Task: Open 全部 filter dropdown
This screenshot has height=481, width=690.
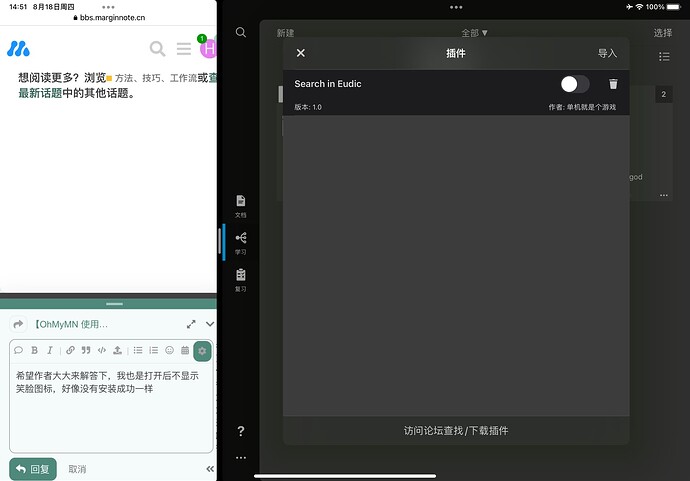Action: [474, 33]
